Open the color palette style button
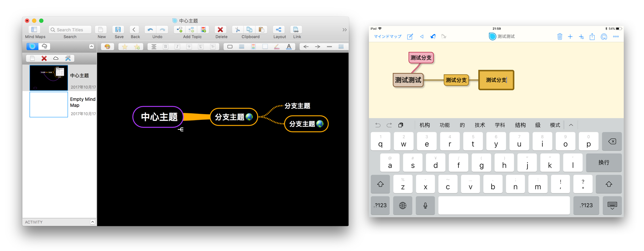 point(107,47)
